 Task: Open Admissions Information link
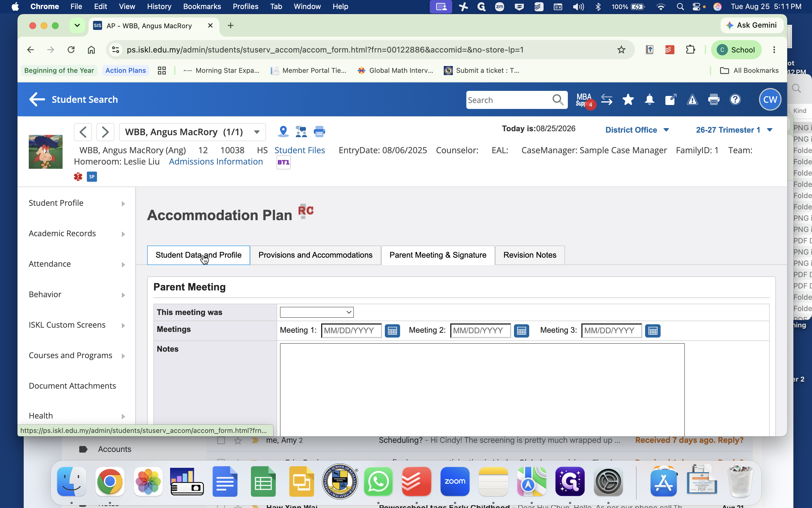216,162
